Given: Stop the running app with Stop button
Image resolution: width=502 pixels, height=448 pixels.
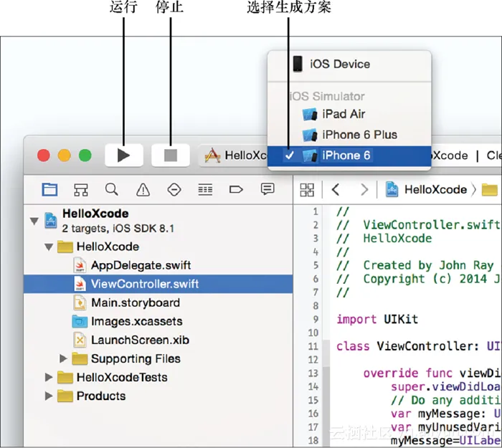Looking at the screenshot, I should pos(171,156).
